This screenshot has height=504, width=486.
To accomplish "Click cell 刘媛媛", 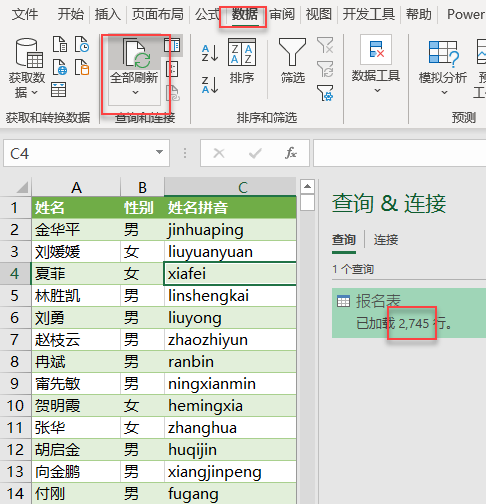I will (x=76, y=252).
